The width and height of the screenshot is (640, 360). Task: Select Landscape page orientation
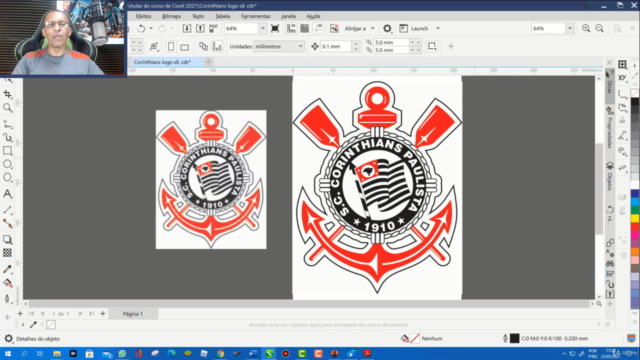pyautogui.click(x=184, y=47)
